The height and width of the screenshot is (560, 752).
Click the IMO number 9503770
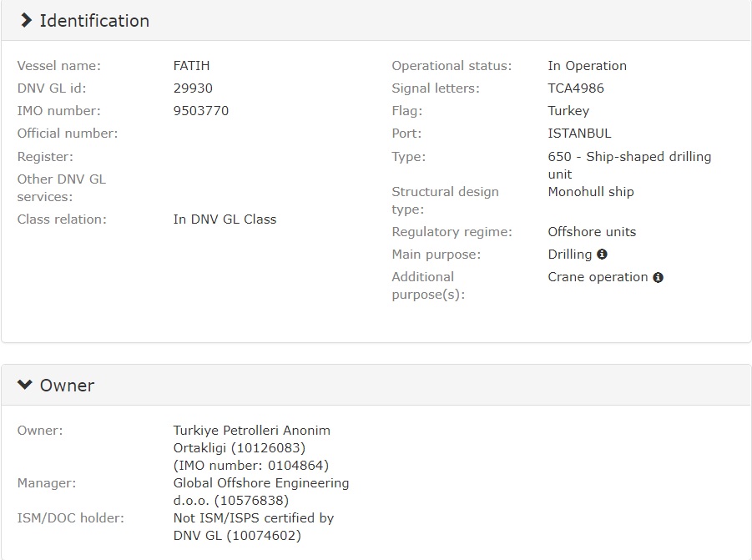[x=200, y=111]
